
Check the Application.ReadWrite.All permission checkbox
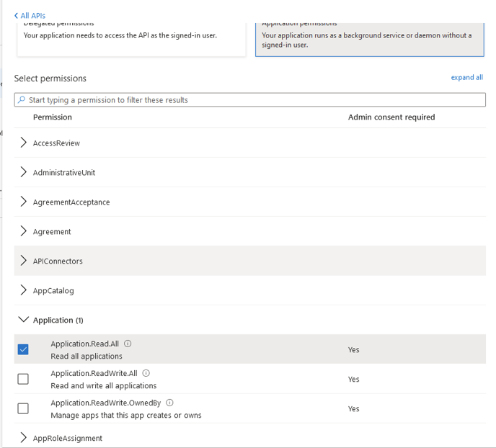(23, 379)
